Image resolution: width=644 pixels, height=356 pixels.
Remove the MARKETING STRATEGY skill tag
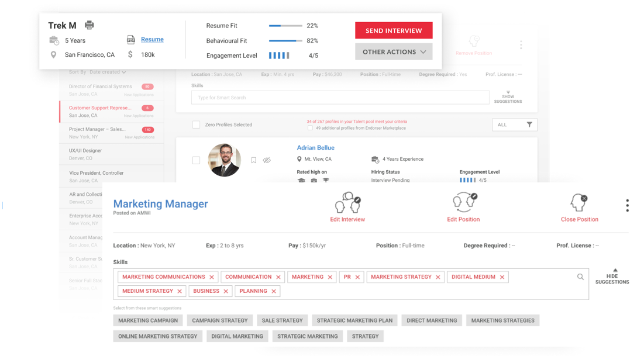[x=439, y=276]
